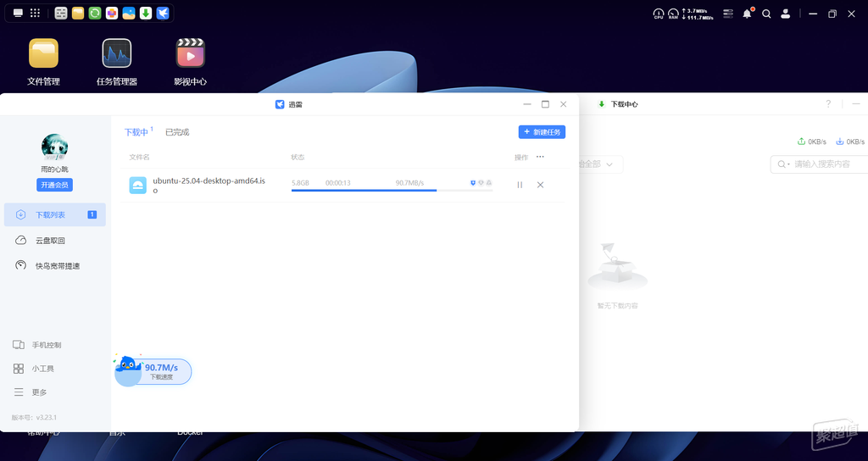
Task: Open 任务管理器 desktop icon
Action: click(x=117, y=62)
